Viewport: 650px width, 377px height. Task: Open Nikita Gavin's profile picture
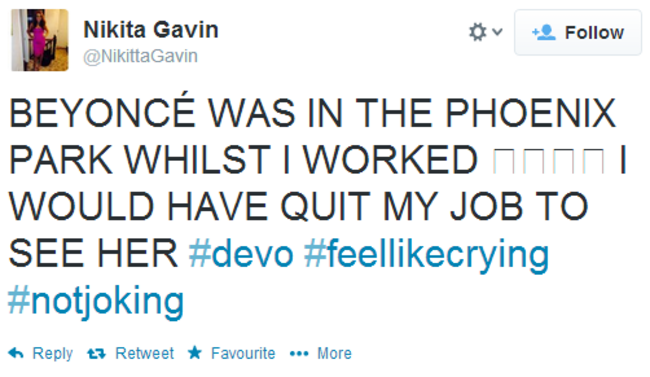40,40
